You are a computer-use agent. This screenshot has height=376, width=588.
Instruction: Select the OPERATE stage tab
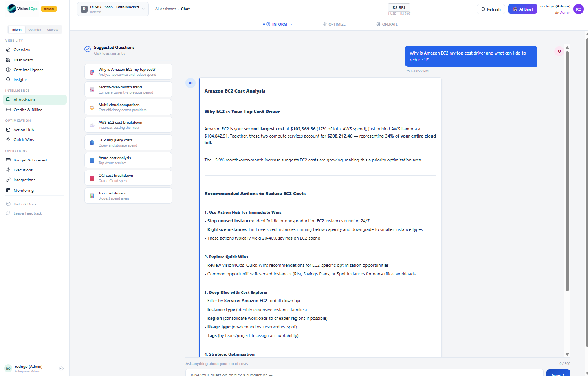click(x=387, y=24)
